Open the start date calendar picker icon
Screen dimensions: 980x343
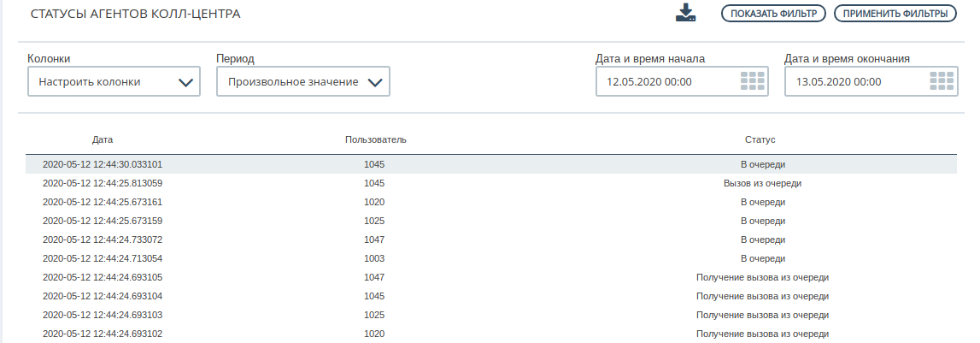pyautogui.click(x=753, y=81)
